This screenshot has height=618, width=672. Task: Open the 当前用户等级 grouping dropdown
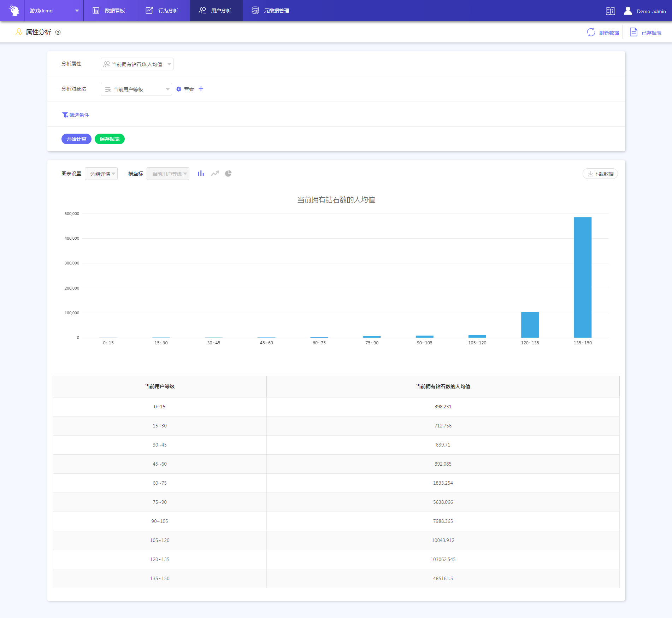pos(136,89)
